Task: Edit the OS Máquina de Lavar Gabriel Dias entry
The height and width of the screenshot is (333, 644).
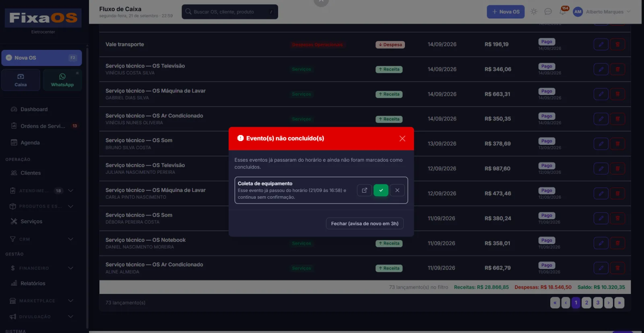Action: point(601,94)
